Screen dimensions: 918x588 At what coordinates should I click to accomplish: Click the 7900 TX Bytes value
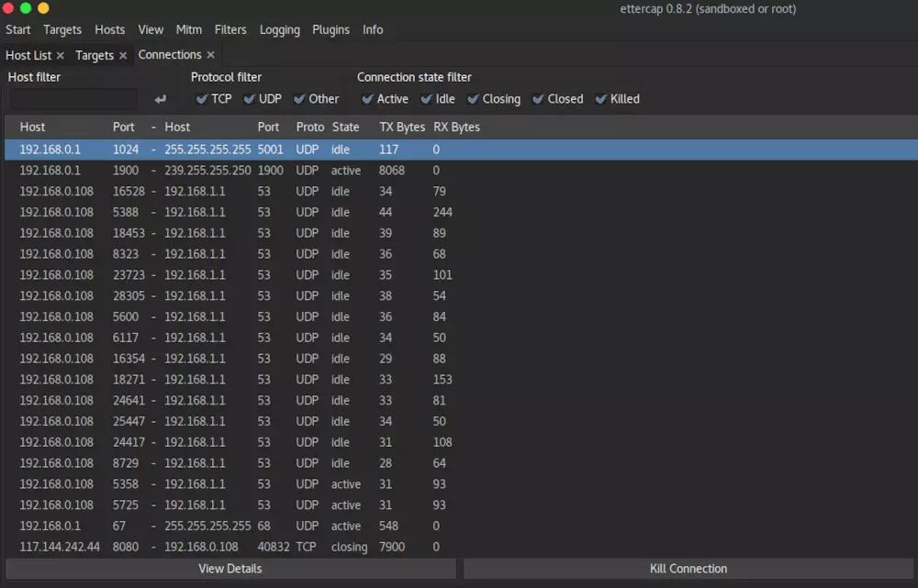[x=392, y=547]
